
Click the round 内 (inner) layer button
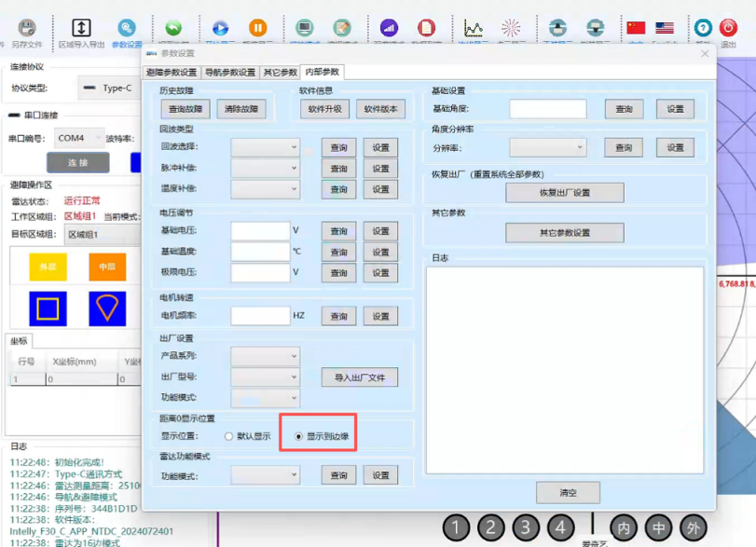(624, 528)
